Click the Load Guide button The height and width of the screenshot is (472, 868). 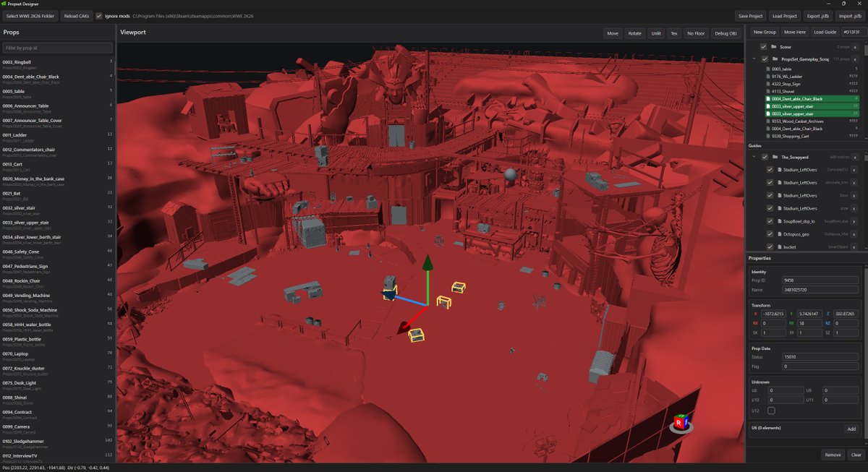pyautogui.click(x=825, y=33)
